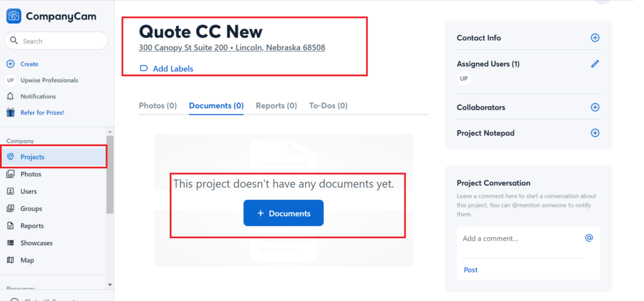Viewport: 644px width, 301px height.
Task: Click the Groups icon in sidebar
Action: (x=11, y=208)
